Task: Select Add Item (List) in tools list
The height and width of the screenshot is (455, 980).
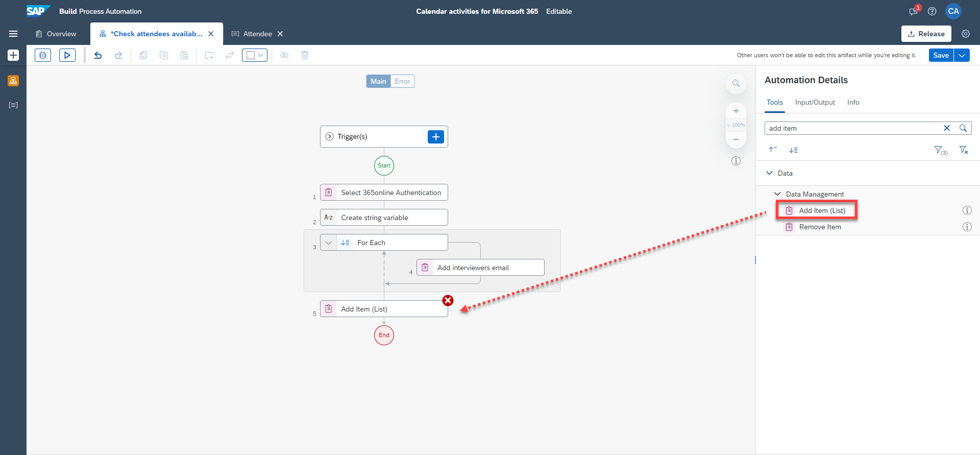Action: tap(822, 210)
